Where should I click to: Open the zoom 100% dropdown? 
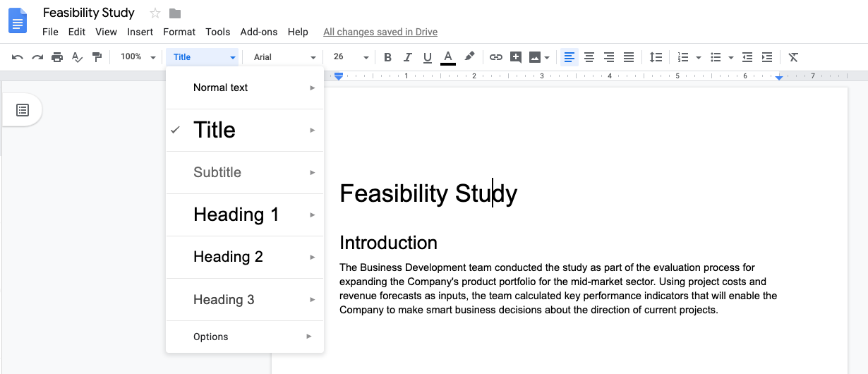(137, 57)
